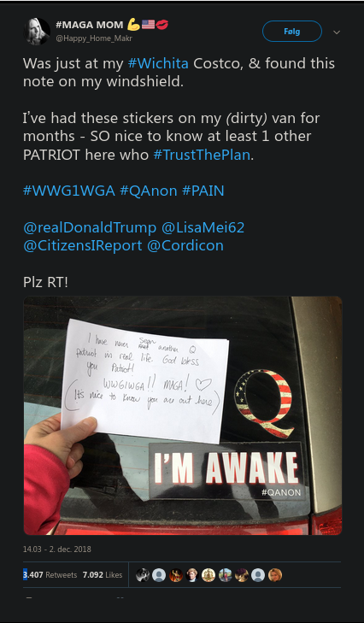Visit the @realDonaldTrump mention
This screenshot has width=364, height=623.
(90, 227)
